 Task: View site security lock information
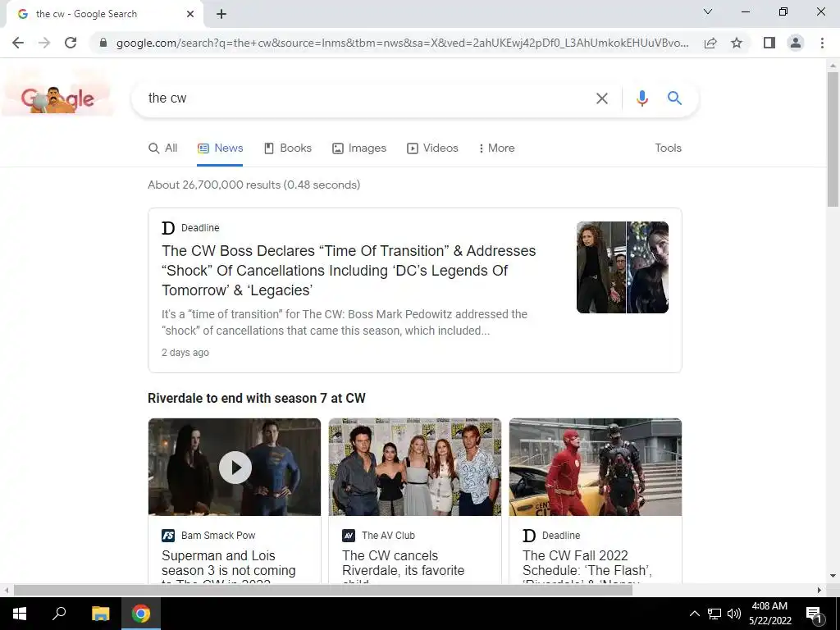point(103,43)
